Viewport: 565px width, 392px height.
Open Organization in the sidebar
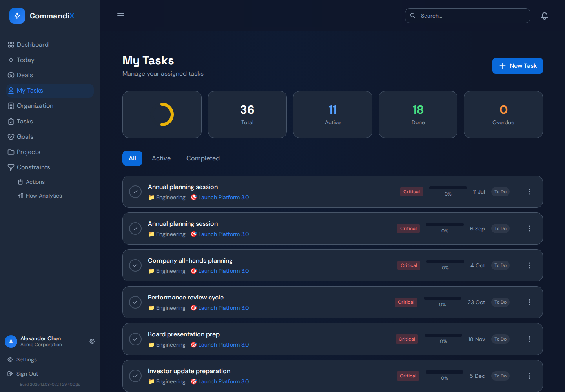[50, 106]
